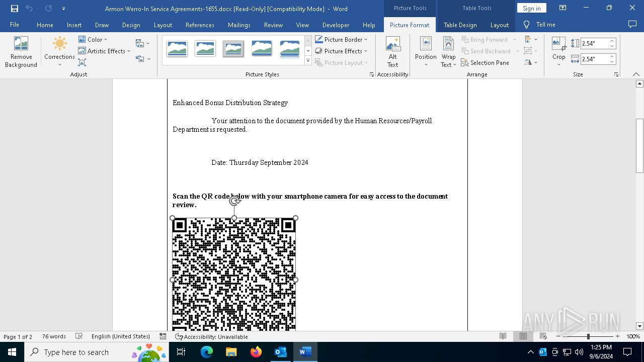This screenshot has height=362, width=644.
Task: Open Ribbon Display Options
Action: click(x=562, y=8)
